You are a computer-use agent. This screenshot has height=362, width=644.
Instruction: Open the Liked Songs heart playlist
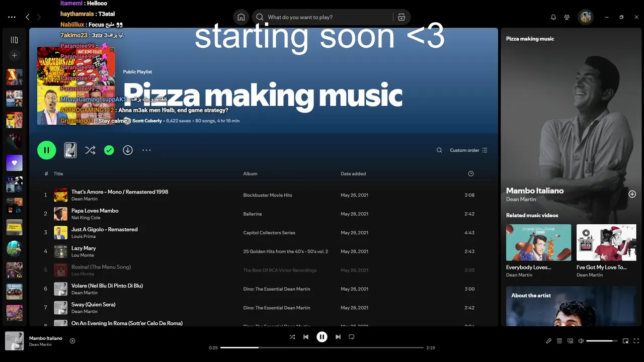click(14, 163)
